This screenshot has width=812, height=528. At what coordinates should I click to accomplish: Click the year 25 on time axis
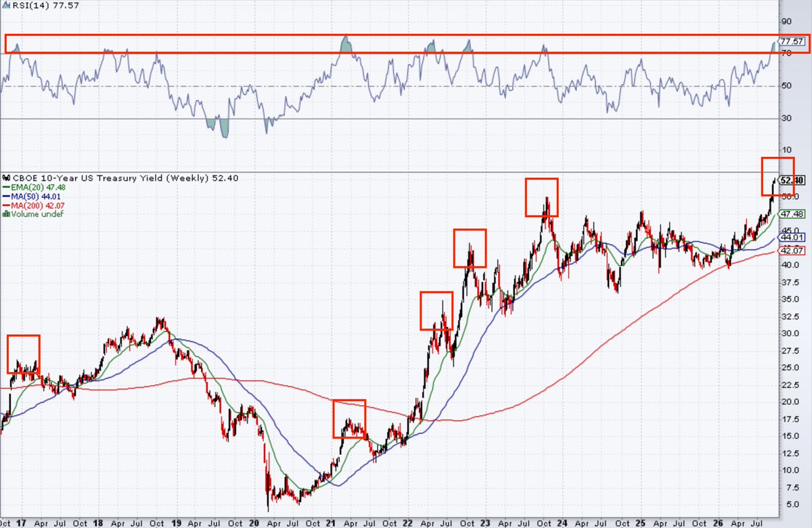640,523
